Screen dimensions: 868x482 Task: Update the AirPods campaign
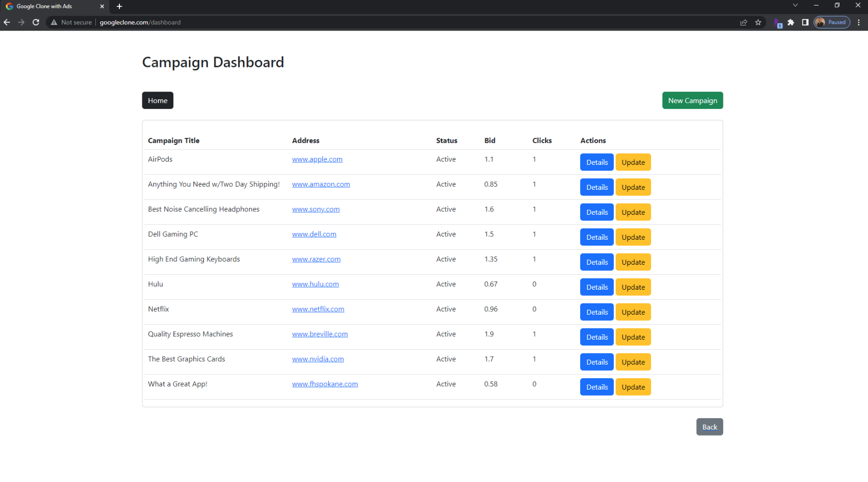(633, 162)
